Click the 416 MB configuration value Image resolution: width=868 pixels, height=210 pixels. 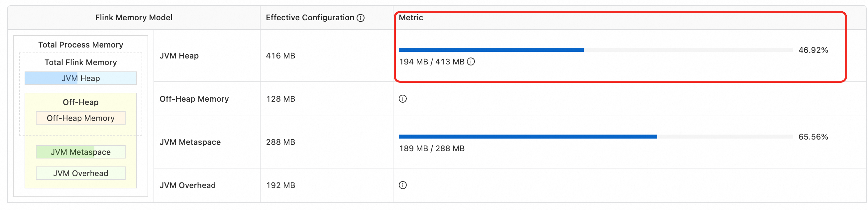click(280, 56)
